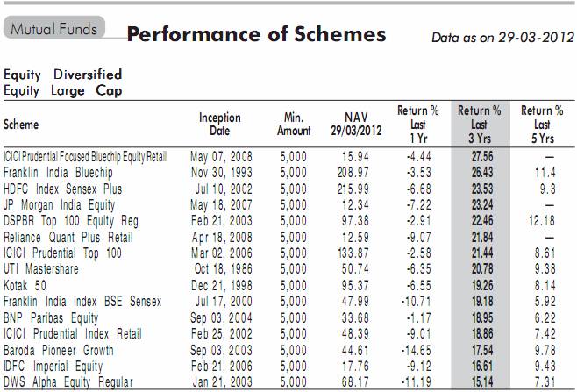Click the NAV 29/03/2012 column header
Image resolution: width=577 pixels, height=392 pixels.
click(x=360, y=125)
